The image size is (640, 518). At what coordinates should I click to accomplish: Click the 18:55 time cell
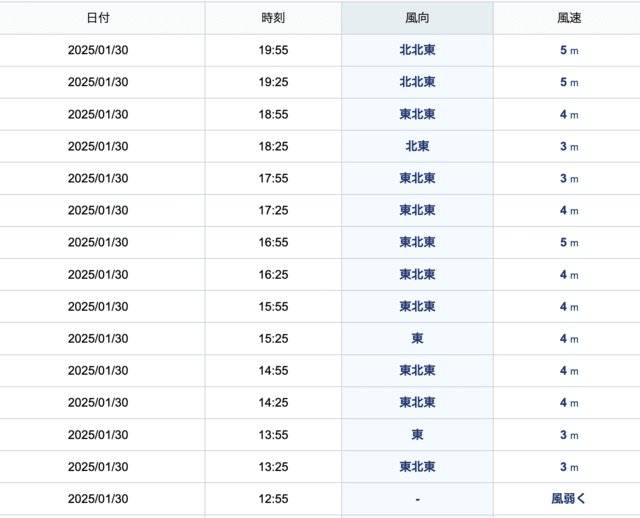point(273,114)
